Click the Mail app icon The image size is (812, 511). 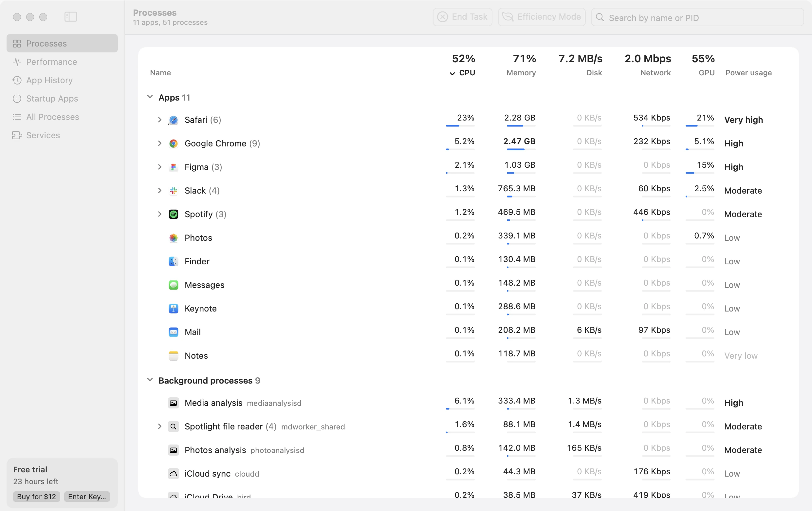(173, 332)
